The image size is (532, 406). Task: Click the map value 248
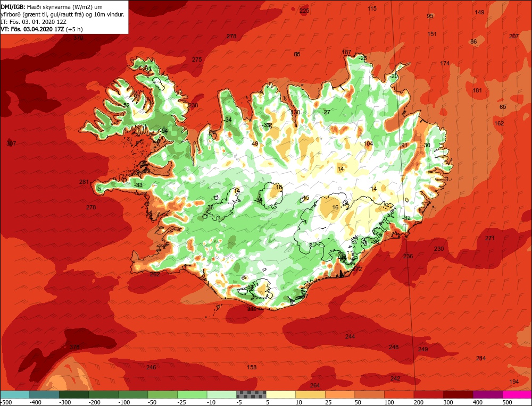[394, 347]
